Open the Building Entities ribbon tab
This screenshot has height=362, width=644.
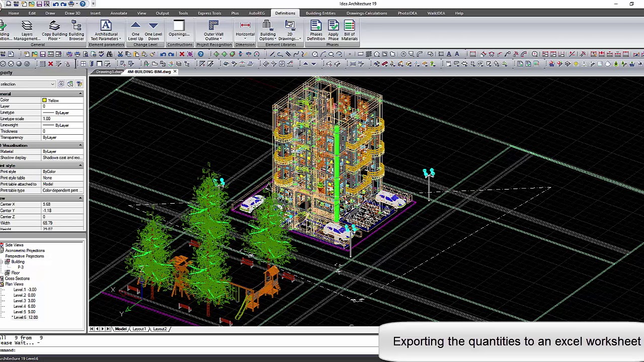tap(320, 13)
